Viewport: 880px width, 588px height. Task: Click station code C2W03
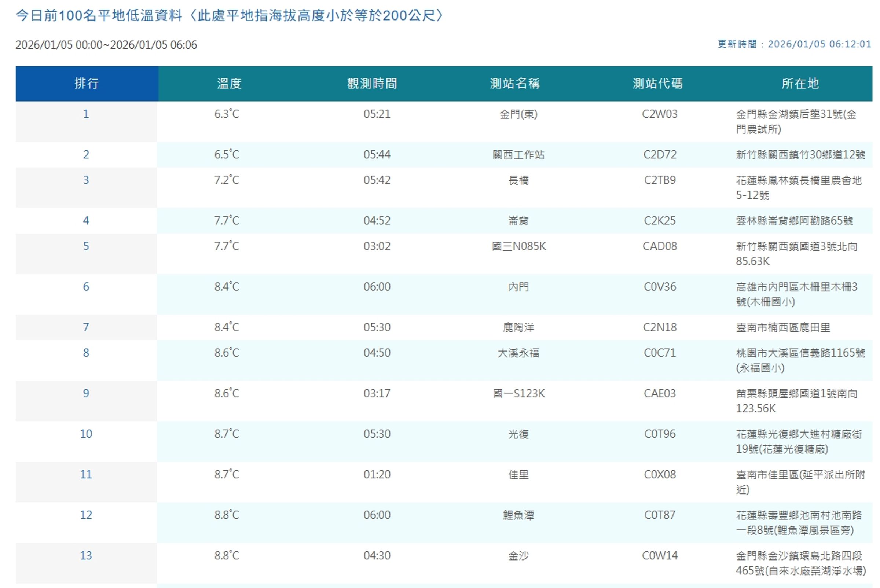(660, 114)
